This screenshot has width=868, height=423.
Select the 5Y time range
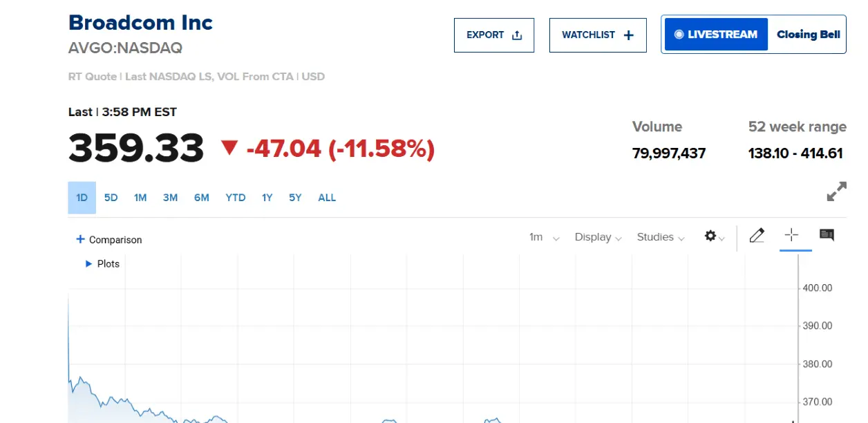point(295,198)
